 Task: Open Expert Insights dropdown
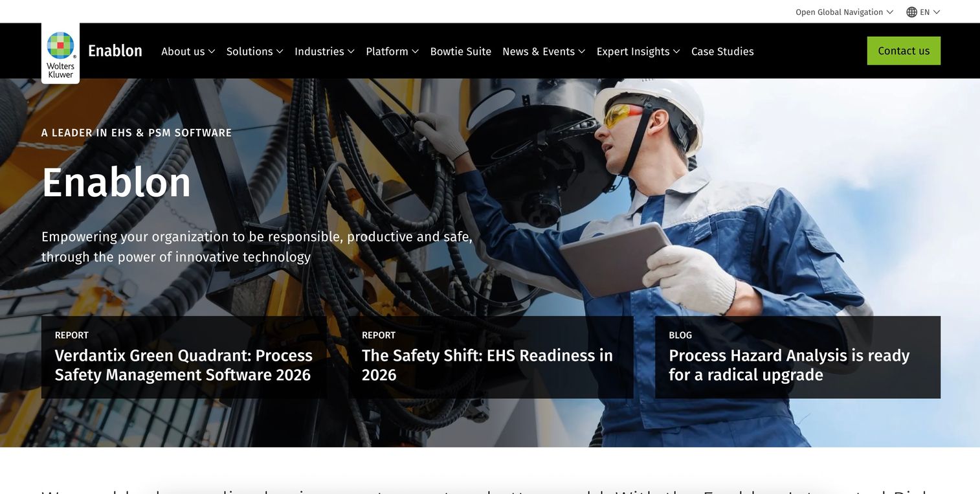coord(638,51)
